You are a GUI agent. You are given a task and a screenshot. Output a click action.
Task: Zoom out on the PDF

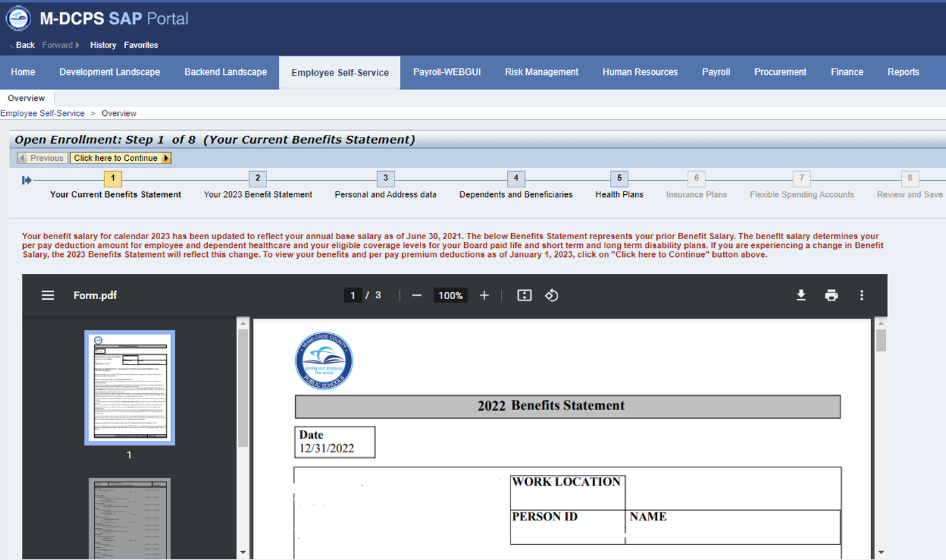click(418, 295)
